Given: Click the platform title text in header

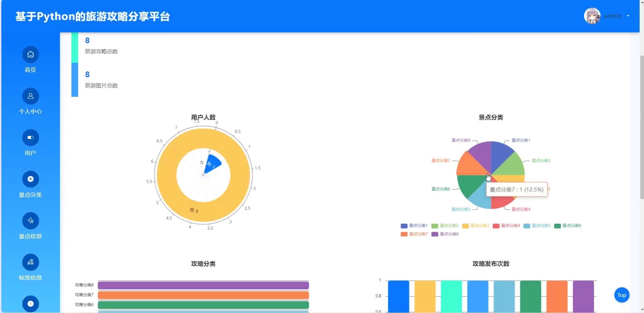Looking at the screenshot, I should point(93,16).
